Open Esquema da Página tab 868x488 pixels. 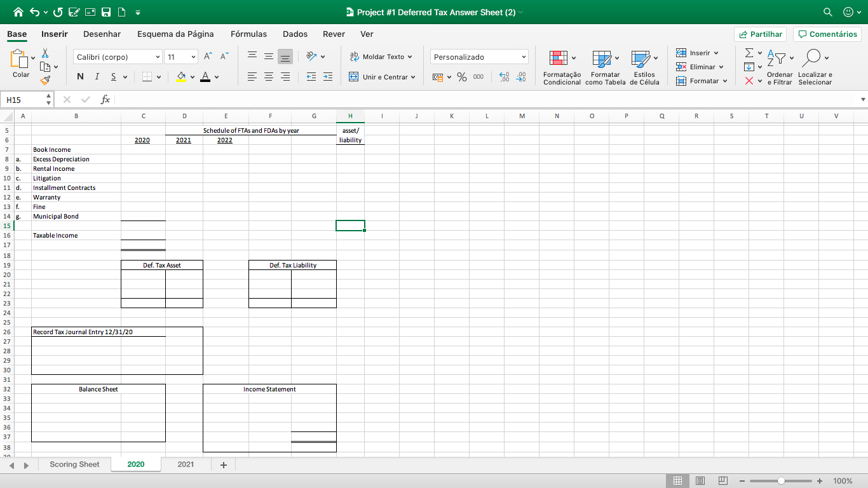tap(175, 34)
